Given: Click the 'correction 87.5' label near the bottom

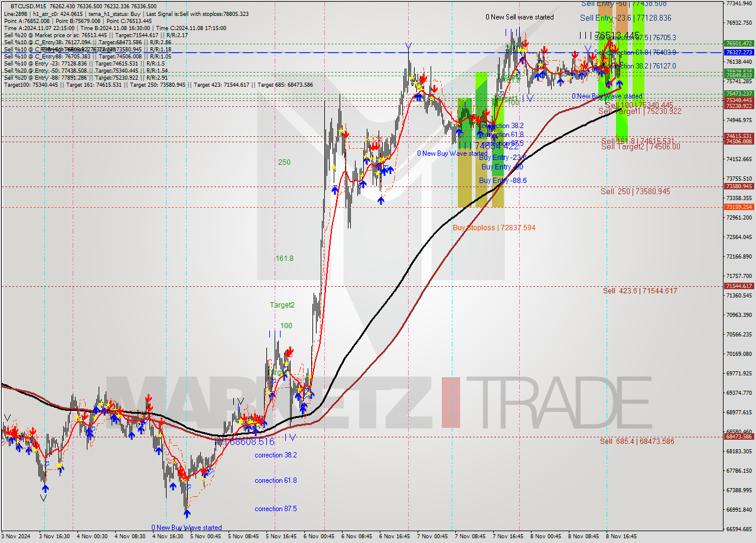Looking at the screenshot, I should coord(276,509).
